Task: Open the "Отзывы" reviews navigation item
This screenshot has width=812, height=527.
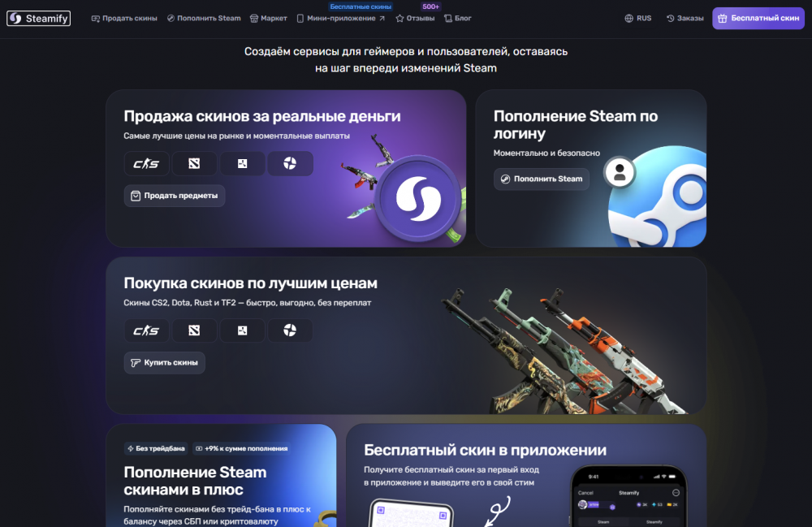Action: click(x=415, y=18)
